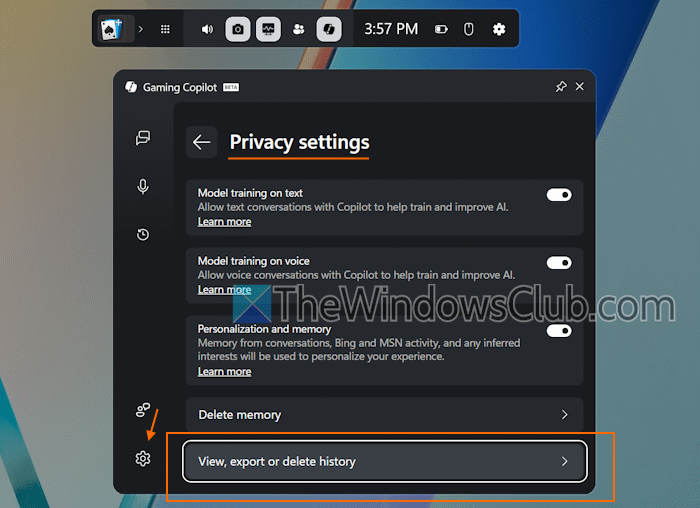Viewport: 700px width, 508px height.
Task: Open the account profile sidebar icon
Action: (x=143, y=410)
